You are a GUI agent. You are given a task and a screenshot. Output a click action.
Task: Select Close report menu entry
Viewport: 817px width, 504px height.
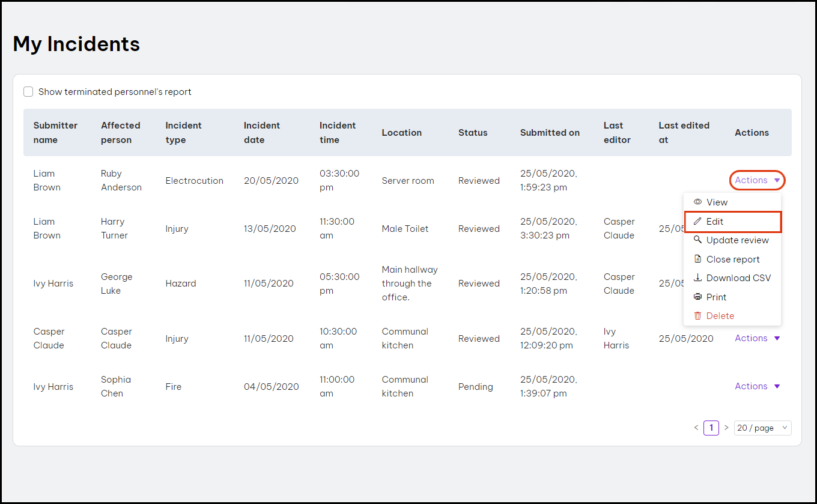tap(733, 260)
